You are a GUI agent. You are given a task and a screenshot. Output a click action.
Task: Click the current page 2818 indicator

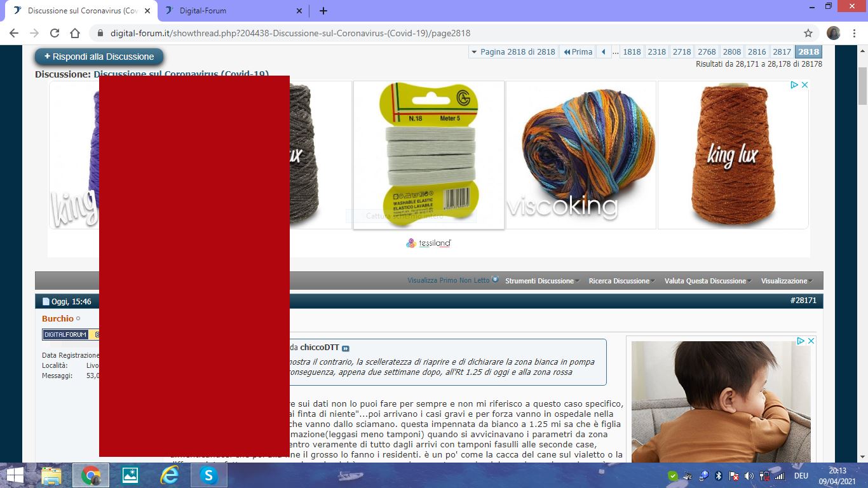tap(809, 52)
